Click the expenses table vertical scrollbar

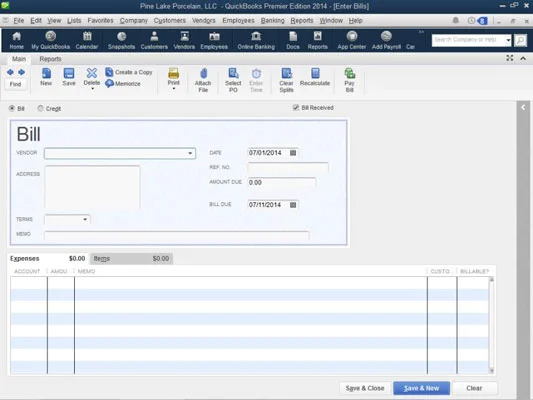tap(491, 325)
